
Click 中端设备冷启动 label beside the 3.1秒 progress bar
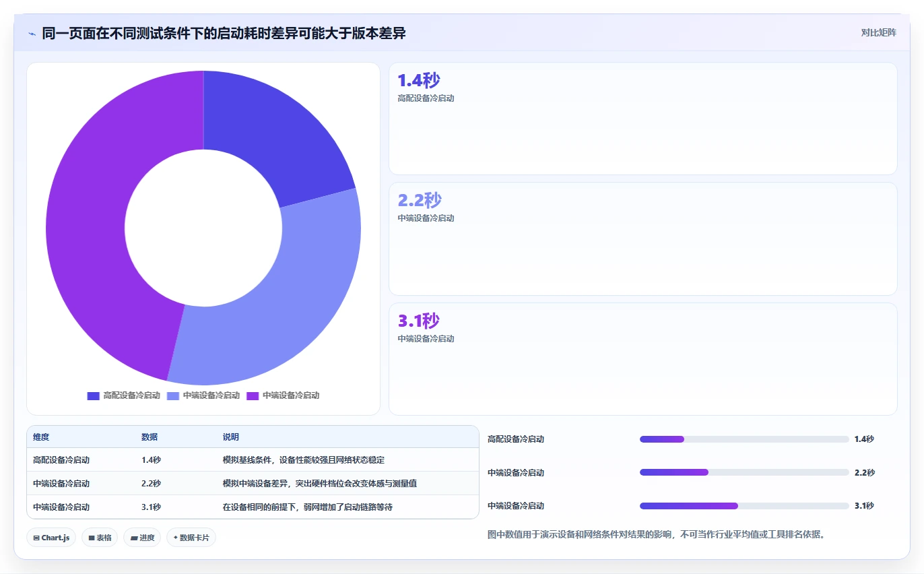click(516, 506)
